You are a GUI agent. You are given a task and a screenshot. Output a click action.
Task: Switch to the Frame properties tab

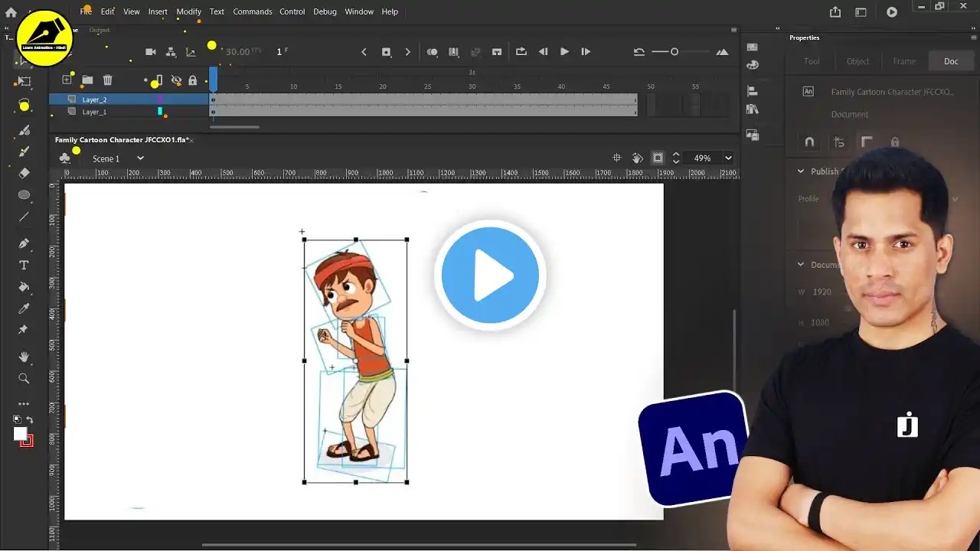904,61
